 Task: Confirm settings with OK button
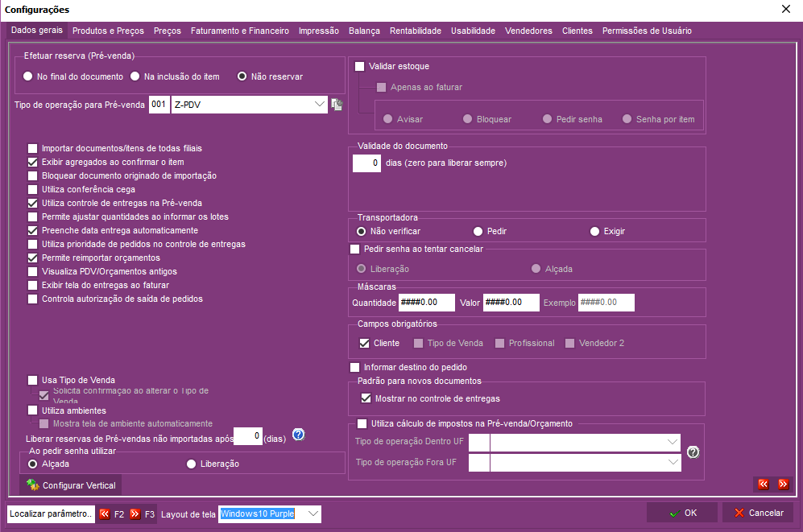tap(682, 513)
